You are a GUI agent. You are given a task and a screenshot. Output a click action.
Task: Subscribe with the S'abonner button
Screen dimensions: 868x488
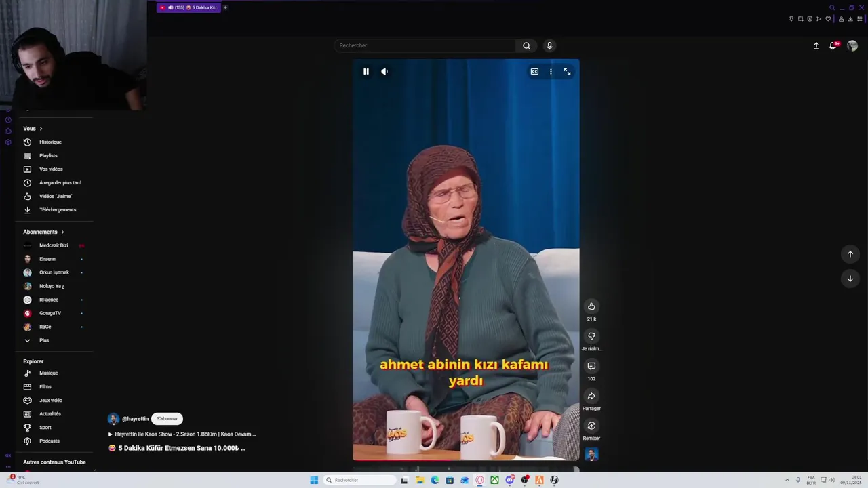pos(167,419)
